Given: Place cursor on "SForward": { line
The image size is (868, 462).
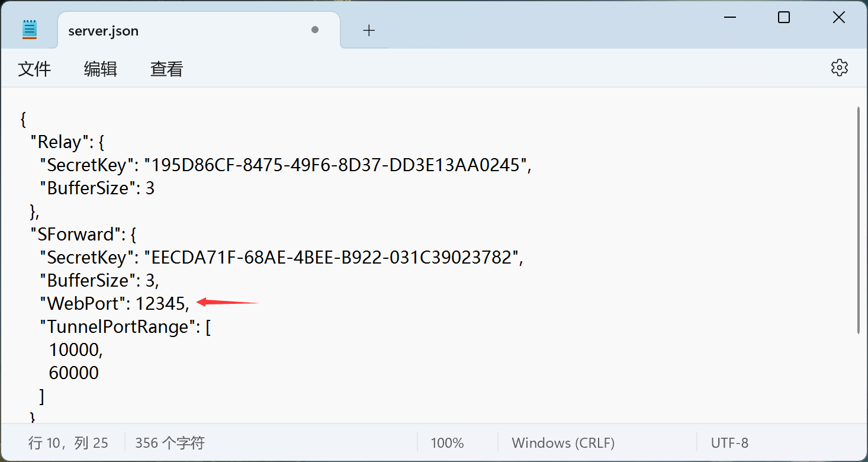Looking at the screenshot, I should tap(83, 235).
